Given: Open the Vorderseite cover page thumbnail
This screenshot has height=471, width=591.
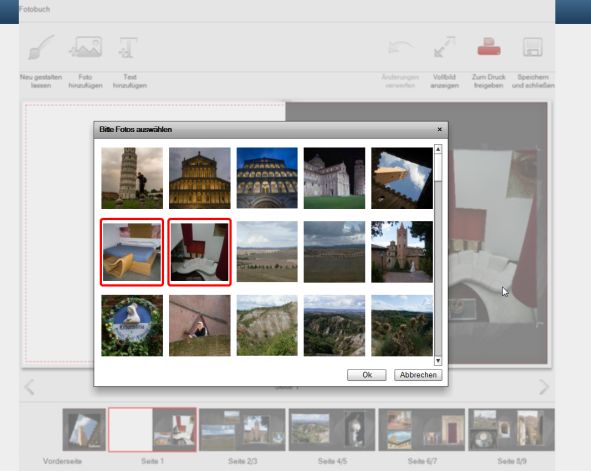Looking at the screenshot, I should tap(84, 430).
